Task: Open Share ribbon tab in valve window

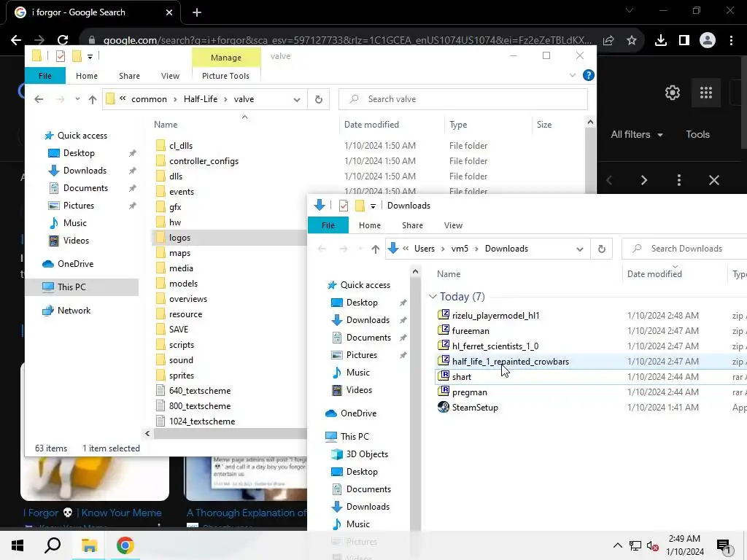Action: (129, 76)
